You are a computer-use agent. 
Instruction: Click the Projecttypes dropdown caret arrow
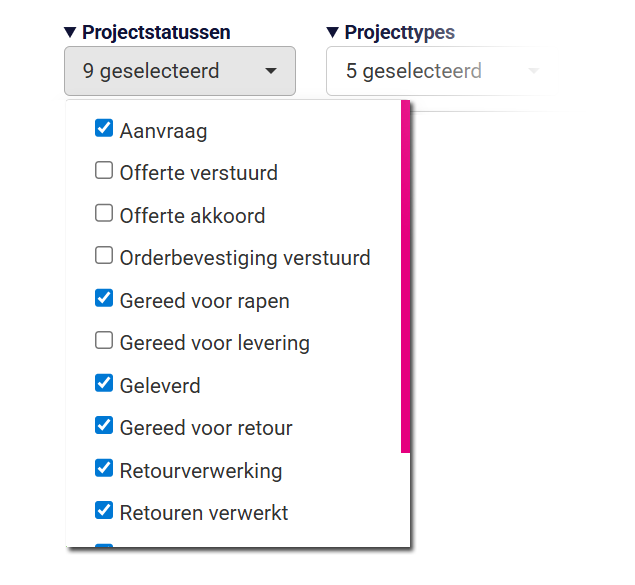(x=533, y=72)
